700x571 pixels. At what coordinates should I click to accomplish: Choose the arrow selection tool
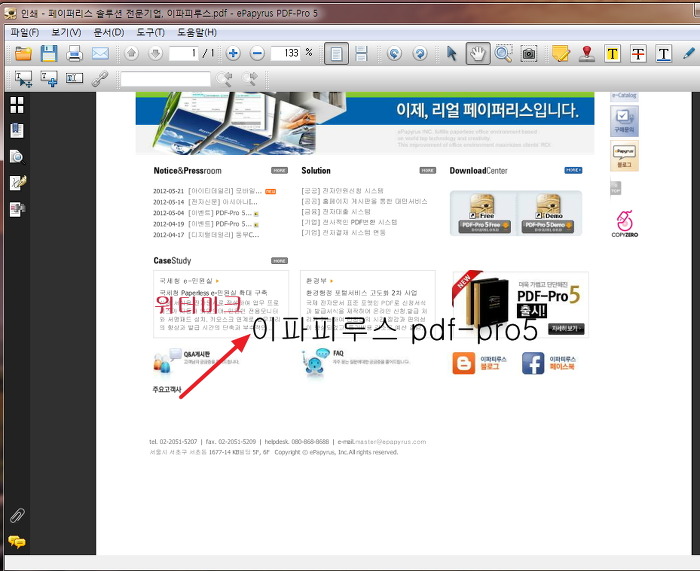coord(451,54)
